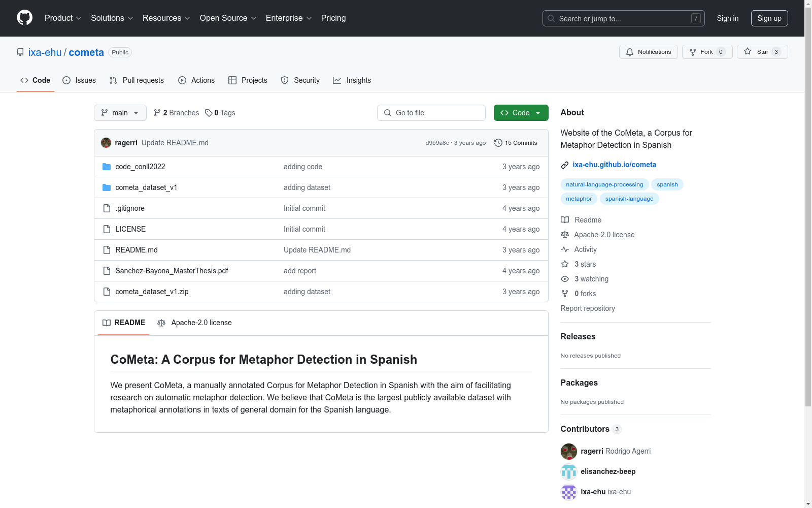Click the file icon for Sanchez-Bayona_MasterThesis.pdf
Image resolution: width=812 pixels, height=508 pixels.
107,271
